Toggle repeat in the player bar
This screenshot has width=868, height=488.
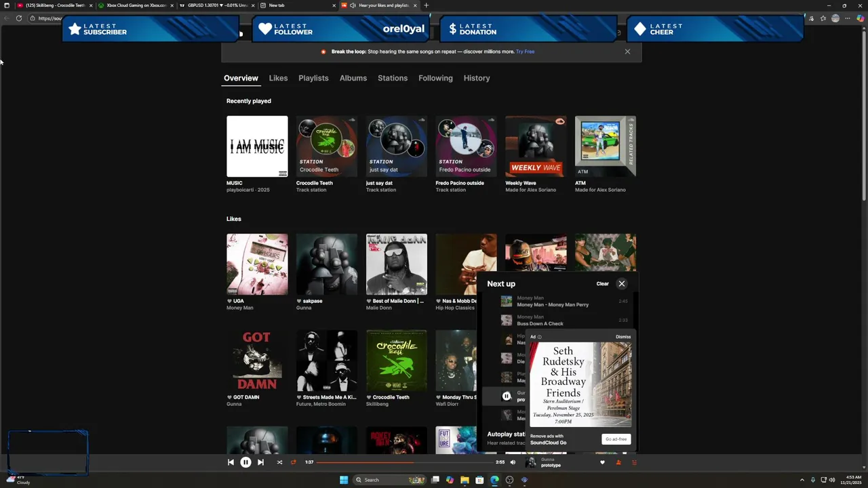pos(294,462)
